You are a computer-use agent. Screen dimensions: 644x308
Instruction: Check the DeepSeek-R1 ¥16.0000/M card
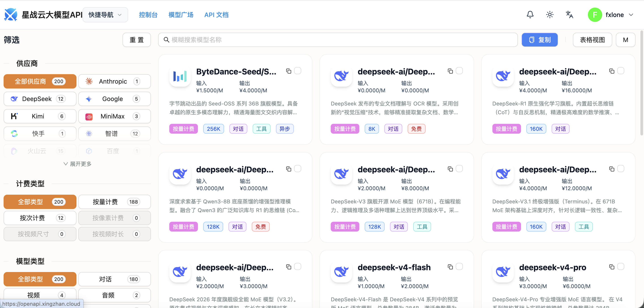tap(621, 71)
